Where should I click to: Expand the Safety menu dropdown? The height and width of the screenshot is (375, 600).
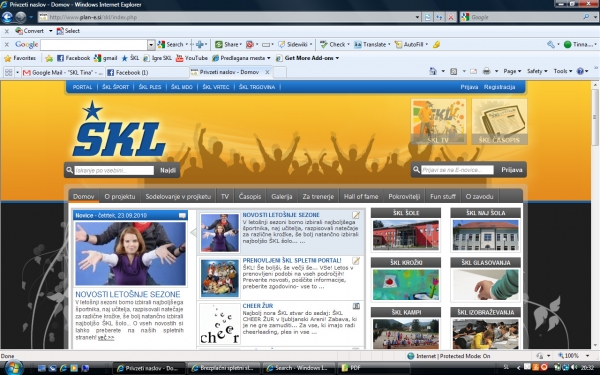[537, 71]
